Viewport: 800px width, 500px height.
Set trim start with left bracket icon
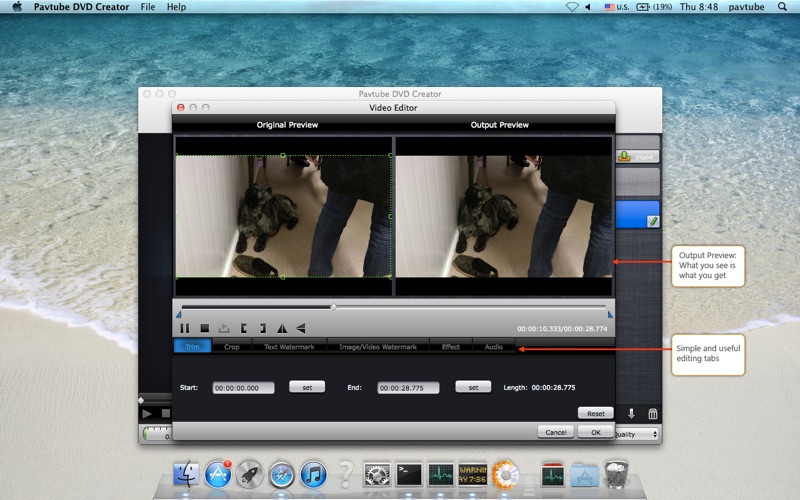(x=244, y=329)
